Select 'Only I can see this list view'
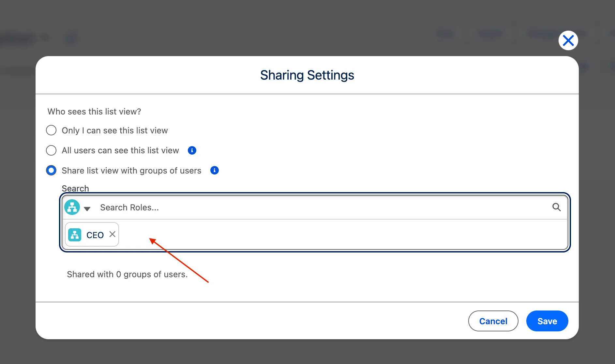The width and height of the screenshot is (615, 364). point(51,130)
